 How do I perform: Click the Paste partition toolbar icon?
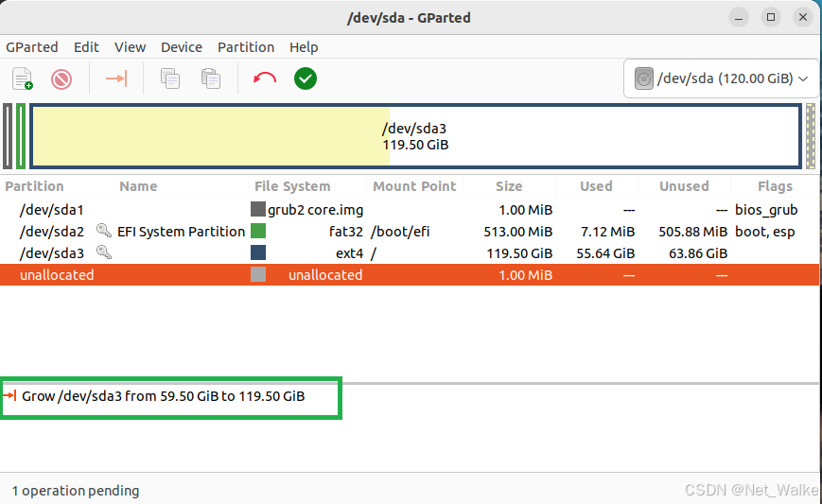click(x=211, y=78)
